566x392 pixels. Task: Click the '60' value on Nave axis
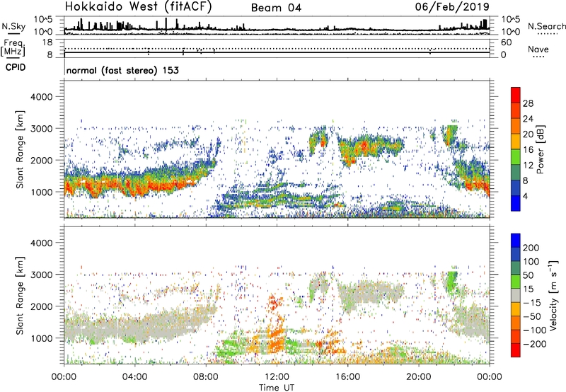[x=506, y=42]
